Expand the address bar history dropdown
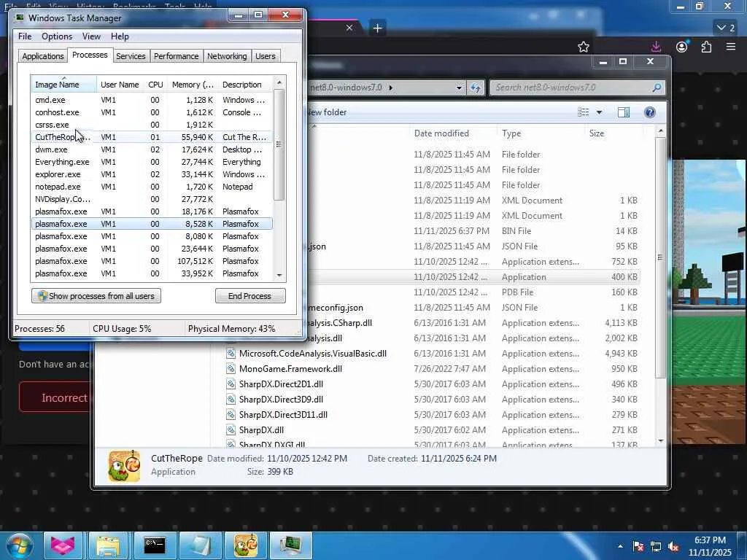This screenshot has width=747, height=560. point(459,87)
